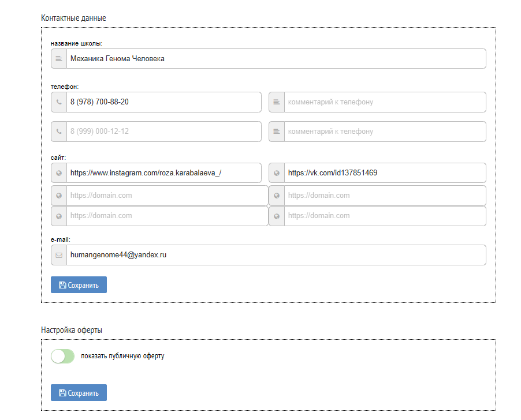Click the vk.com site URL field
The height and width of the screenshot is (420, 521).
[384, 173]
